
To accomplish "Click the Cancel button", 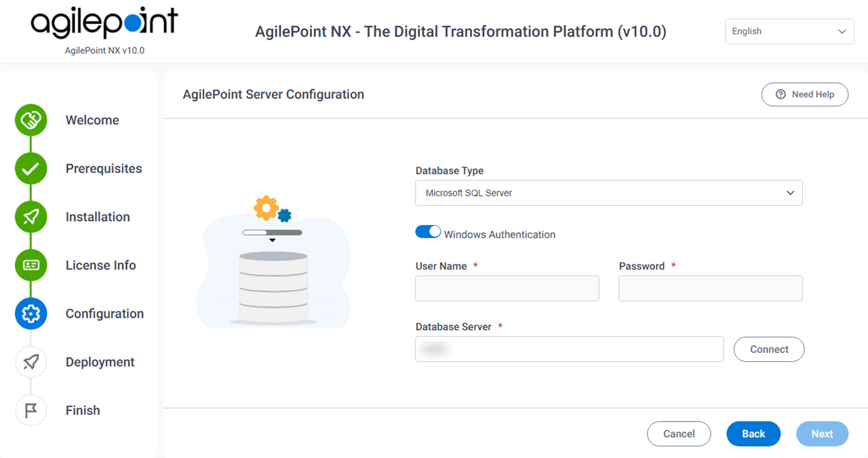I will pyautogui.click(x=679, y=434).
